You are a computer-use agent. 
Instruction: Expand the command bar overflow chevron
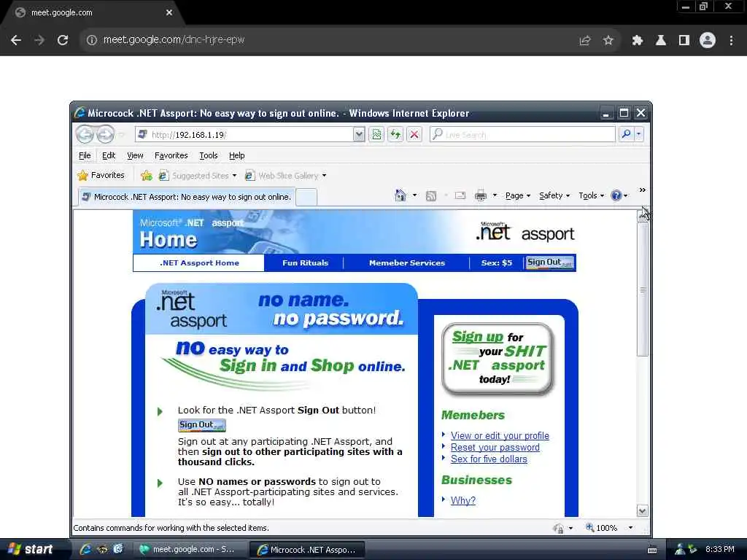(x=642, y=190)
